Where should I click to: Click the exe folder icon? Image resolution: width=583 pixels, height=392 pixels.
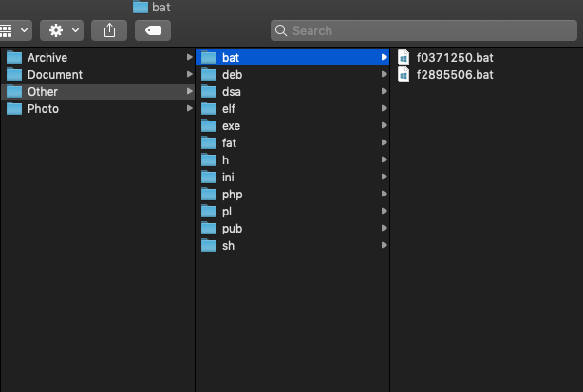[209, 125]
